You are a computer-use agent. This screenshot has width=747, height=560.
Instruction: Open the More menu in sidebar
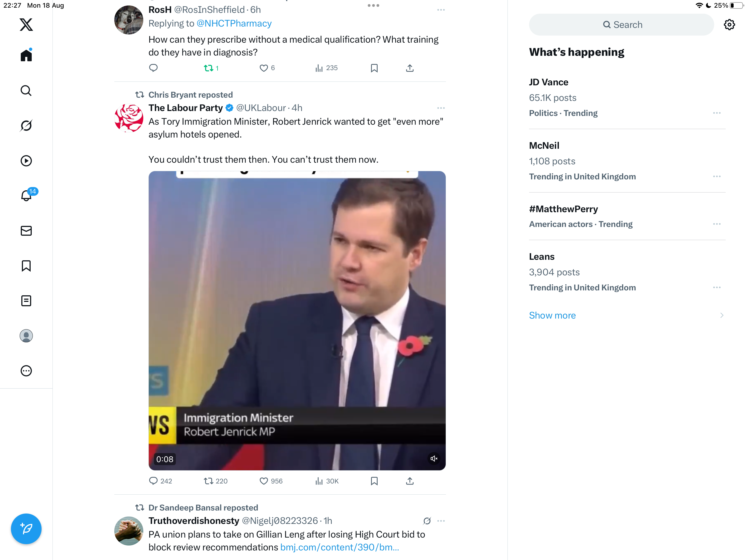[26, 371]
